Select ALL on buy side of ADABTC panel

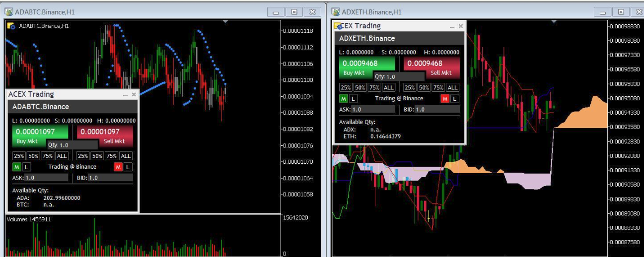[62, 156]
